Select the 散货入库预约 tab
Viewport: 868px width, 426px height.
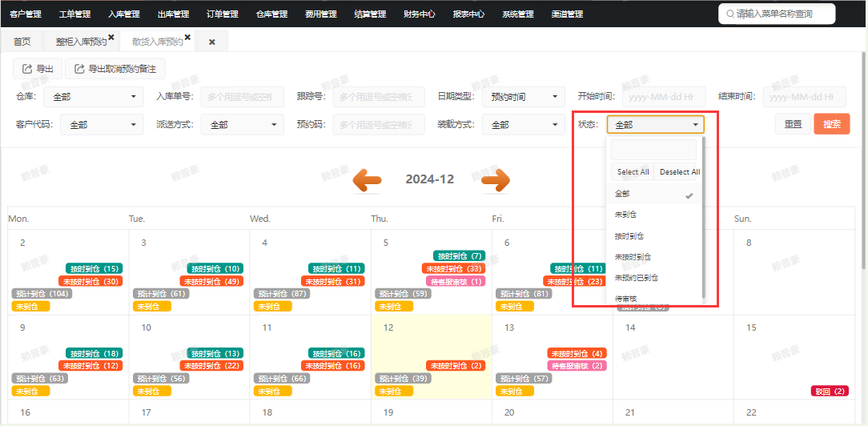click(x=157, y=42)
